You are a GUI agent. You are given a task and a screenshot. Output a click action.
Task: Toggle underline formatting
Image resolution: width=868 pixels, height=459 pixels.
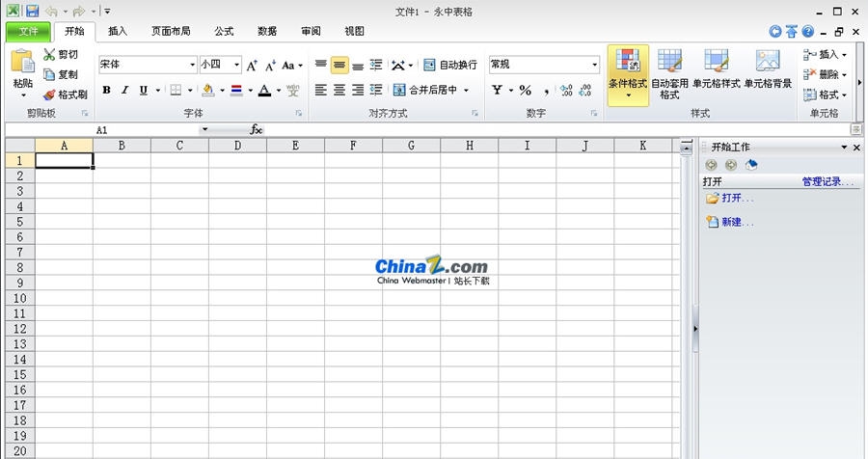(144, 90)
